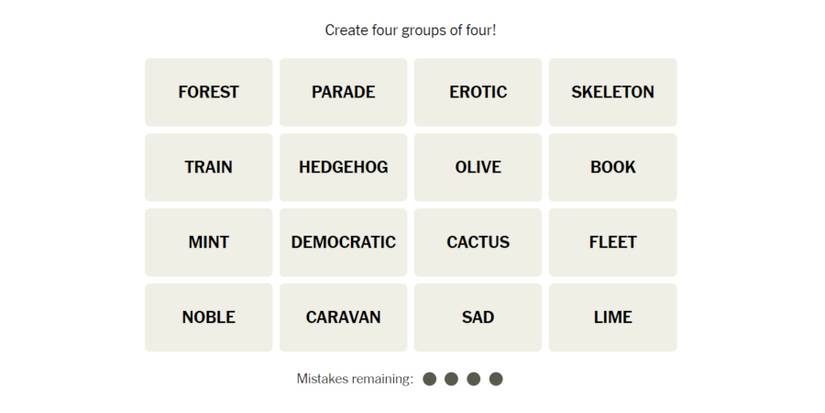Select the DEMOCRATIC tile

click(x=343, y=242)
